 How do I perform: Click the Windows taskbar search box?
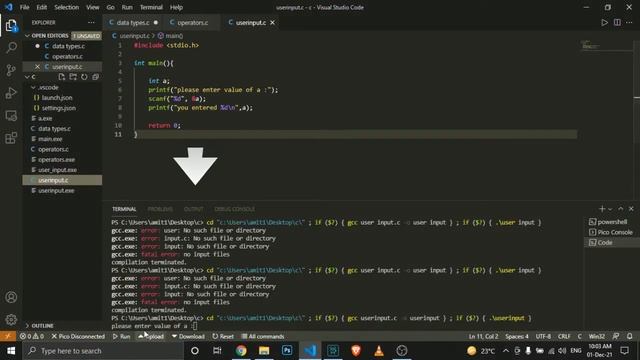pyautogui.click(x=103, y=351)
